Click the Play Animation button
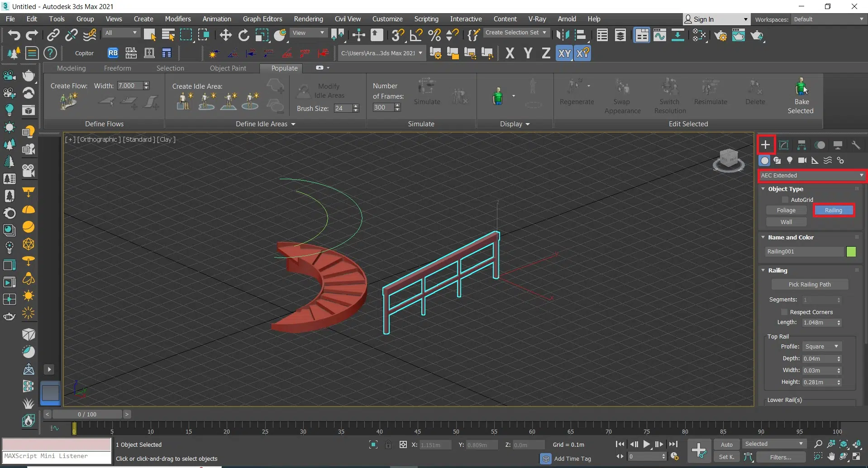The width and height of the screenshot is (868, 468). coord(647,444)
